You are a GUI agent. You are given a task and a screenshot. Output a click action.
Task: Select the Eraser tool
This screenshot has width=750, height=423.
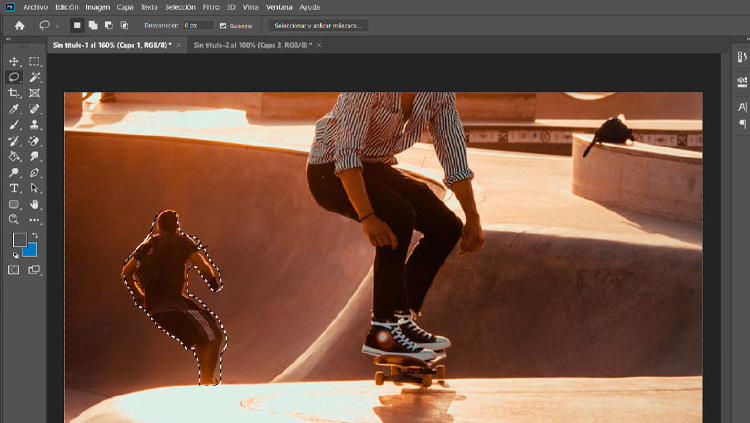point(34,141)
